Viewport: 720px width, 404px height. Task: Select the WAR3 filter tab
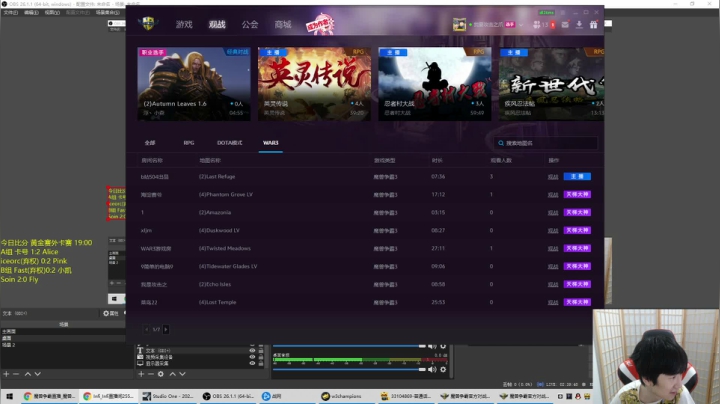point(270,143)
